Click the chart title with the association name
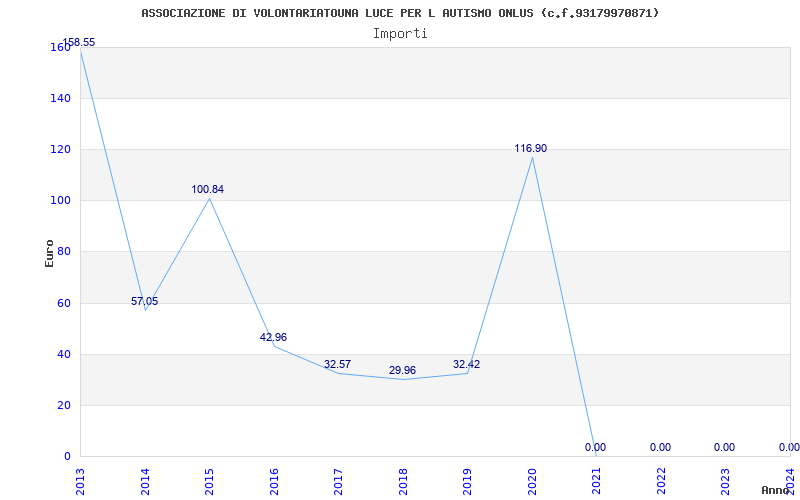Viewport: 800px width, 500px height. pyautogui.click(x=400, y=13)
